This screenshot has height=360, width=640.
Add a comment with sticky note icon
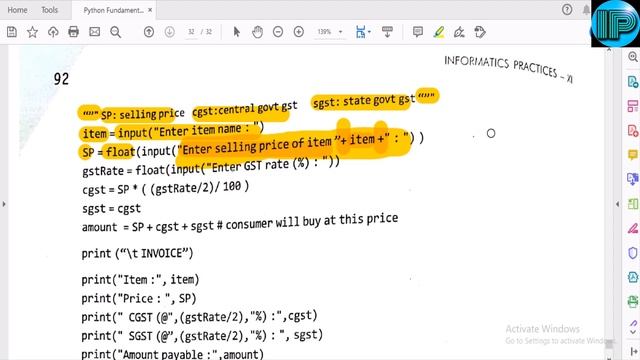click(x=418, y=32)
